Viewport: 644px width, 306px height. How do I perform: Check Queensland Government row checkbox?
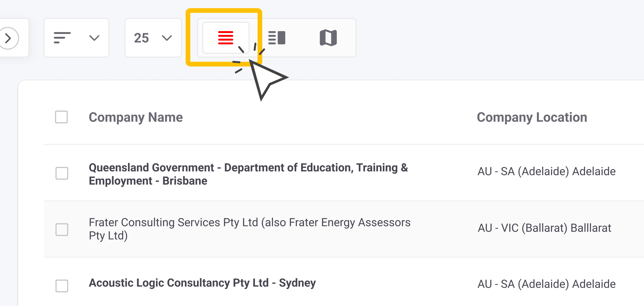(x=62, y=173)
